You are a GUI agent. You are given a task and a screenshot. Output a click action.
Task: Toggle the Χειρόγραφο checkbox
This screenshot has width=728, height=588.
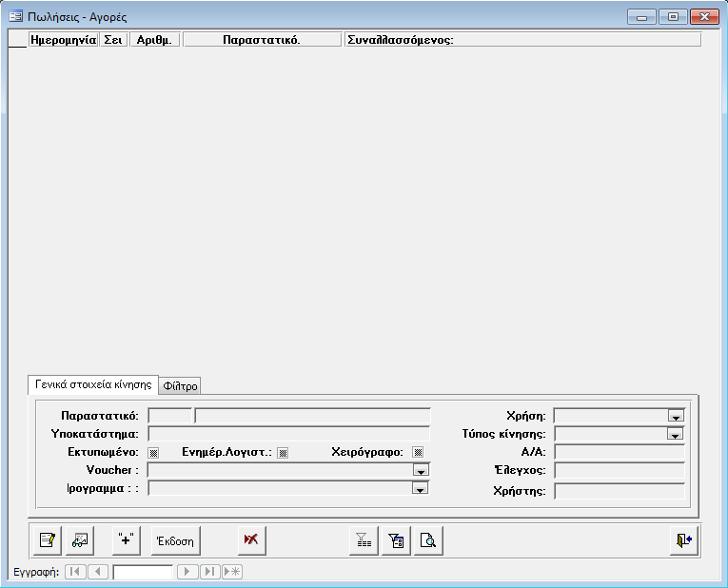[x=417, y=453]
